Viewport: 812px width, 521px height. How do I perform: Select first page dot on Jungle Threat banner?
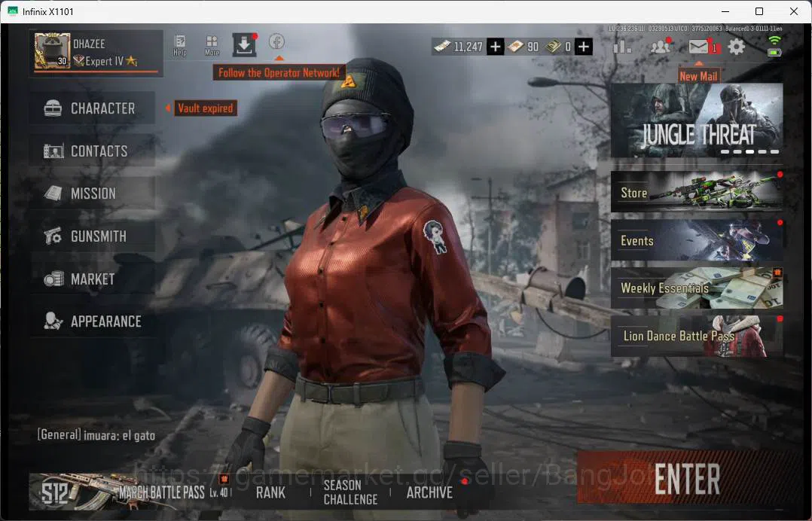click(725, 151)
